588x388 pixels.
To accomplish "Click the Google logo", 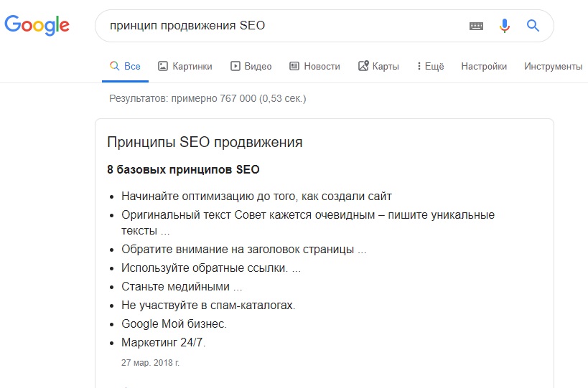I will tap(37, 25).
